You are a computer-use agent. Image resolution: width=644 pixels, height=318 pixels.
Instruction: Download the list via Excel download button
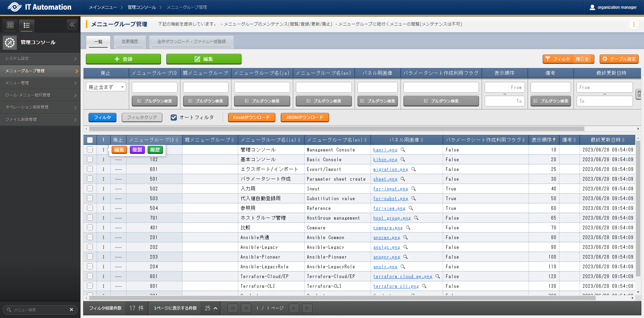(252, 118)
